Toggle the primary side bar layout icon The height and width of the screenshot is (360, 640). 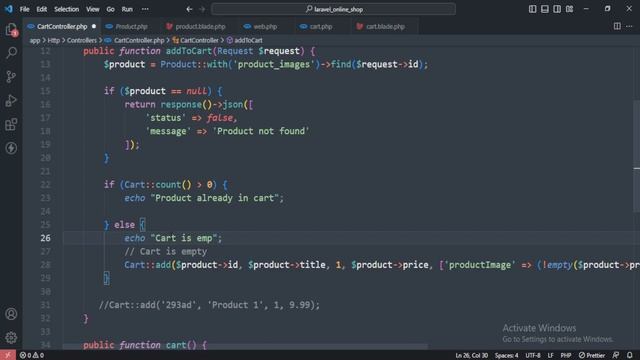pos(533,9)
